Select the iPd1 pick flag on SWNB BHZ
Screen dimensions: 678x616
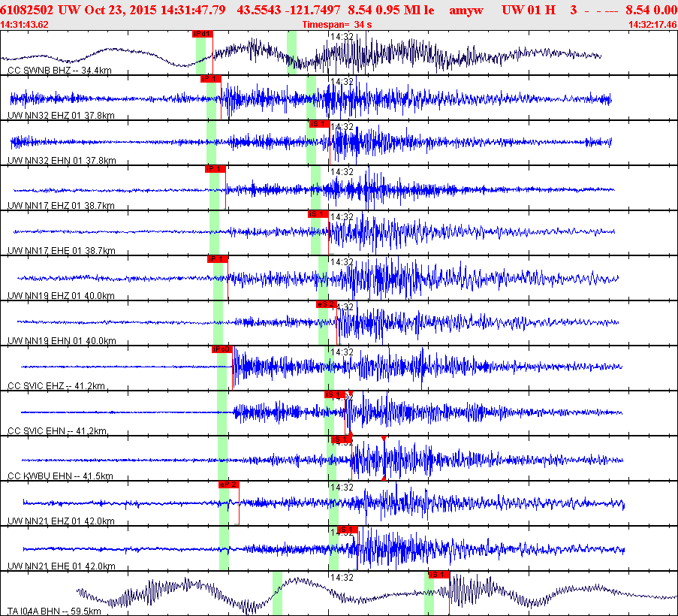[203, 34]
